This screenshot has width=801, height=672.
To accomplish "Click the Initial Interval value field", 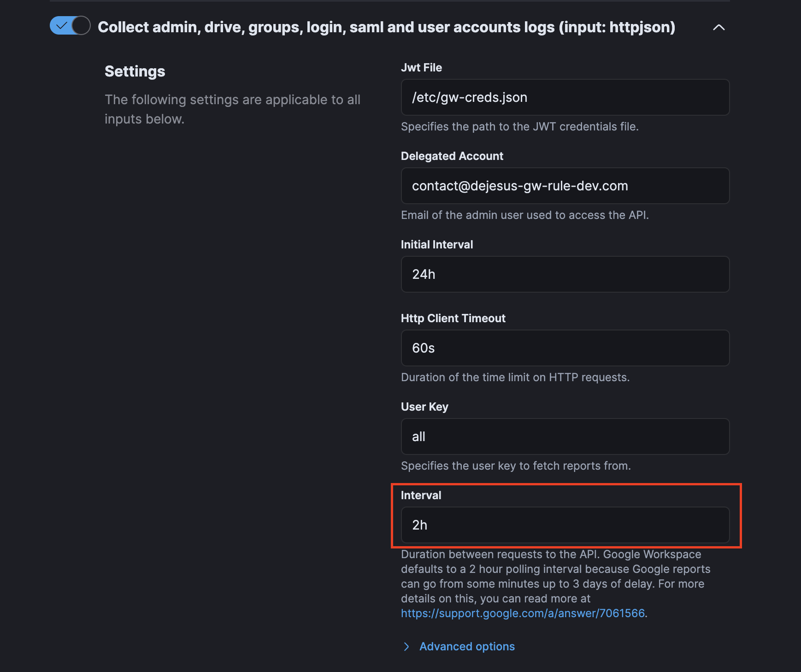I will click(x=565, y=274).
